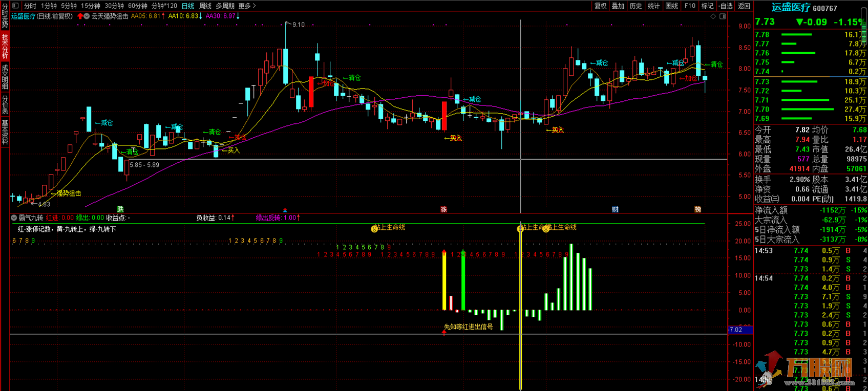Click the 7.78 ask price row
Image resolution: width=868 pixels, height=391 pixels.
tap(811, 35)
